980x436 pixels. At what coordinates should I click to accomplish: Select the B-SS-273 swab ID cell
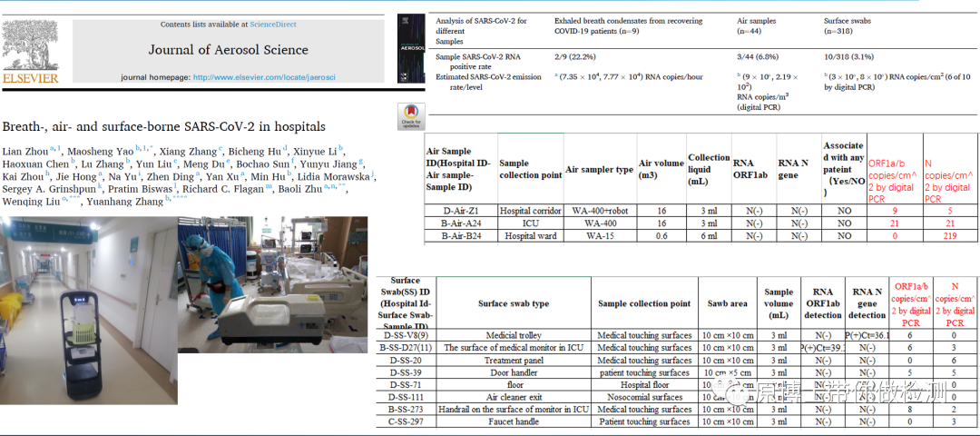(x=407, y=410)
